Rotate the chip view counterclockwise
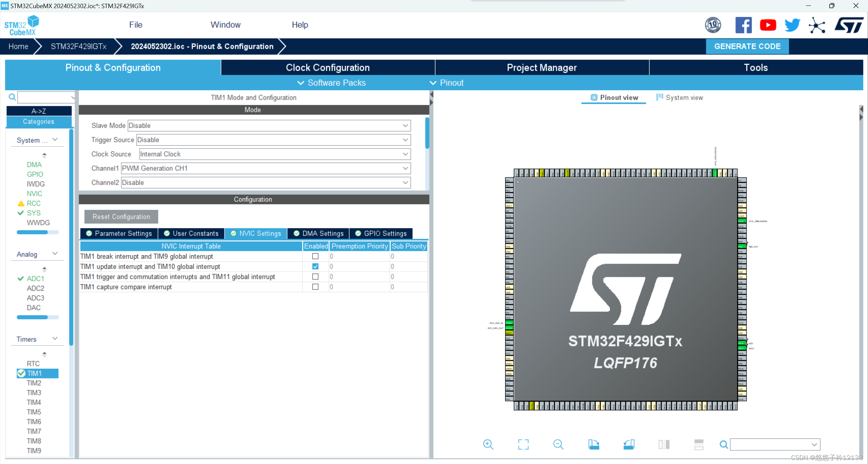This screenshot has width=868, height=464. (x=629, y=444)
